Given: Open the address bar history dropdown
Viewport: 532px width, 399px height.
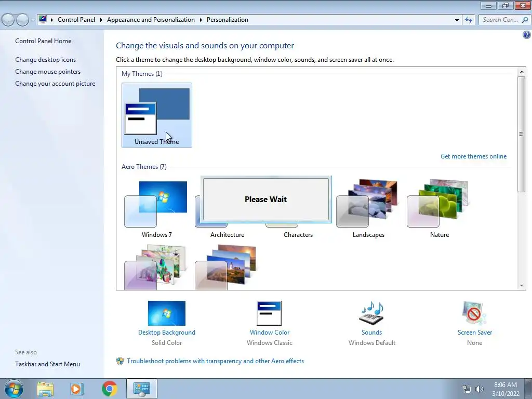Looking at the screenshot, I should pyautogui.click(x=457, y=20).
